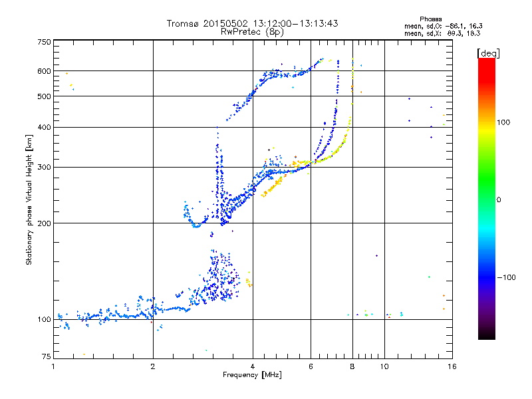Click the 'mean, sd,X: 89.3, 18.3' text

pyautogui.click(x=442, y=33)
